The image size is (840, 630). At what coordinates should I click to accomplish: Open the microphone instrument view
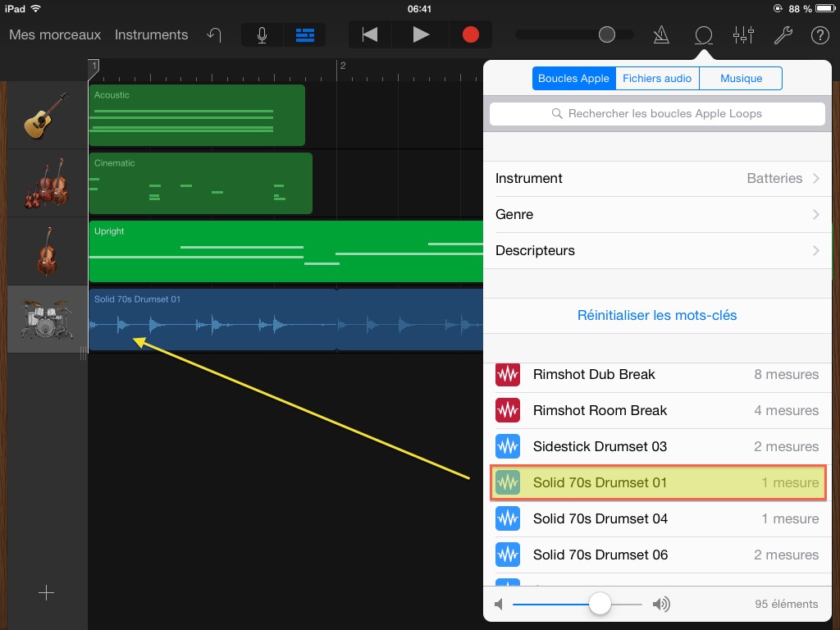pos(262,35)
